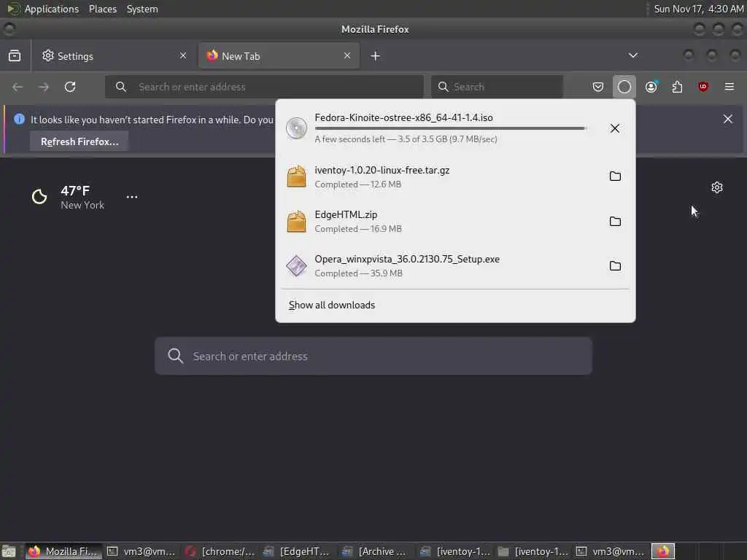Open the Applications menu
This screenshot has width=747, height=560.
(x=52, y=9)
